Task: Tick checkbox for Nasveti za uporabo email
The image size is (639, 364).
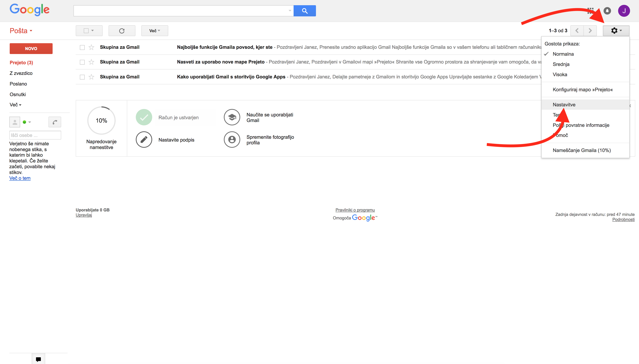Action: pyautogui.click(x=82, y=62)
